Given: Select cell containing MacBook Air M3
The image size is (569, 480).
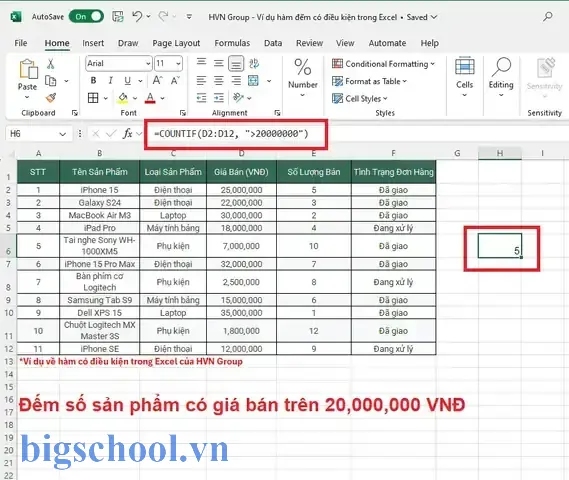Looking at the screenshot, I should 99,216.
